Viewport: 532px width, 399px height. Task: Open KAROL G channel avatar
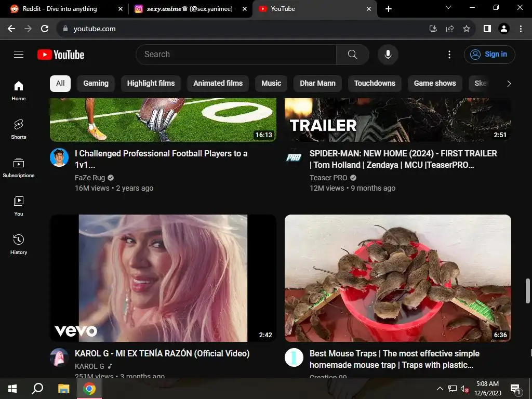pos(59,357)
